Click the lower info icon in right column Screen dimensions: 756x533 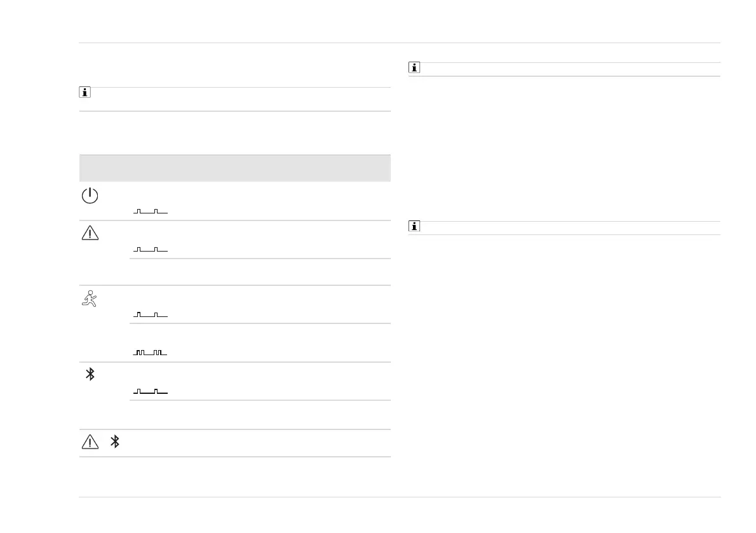tap(414, 226)
